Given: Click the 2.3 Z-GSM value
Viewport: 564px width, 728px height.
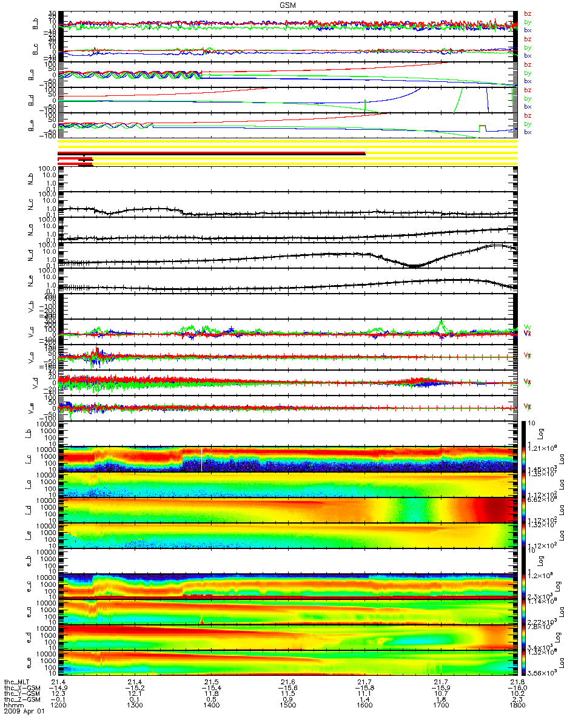Looking at the screenshot, I should pyautogui.click(x=516, y=701).
